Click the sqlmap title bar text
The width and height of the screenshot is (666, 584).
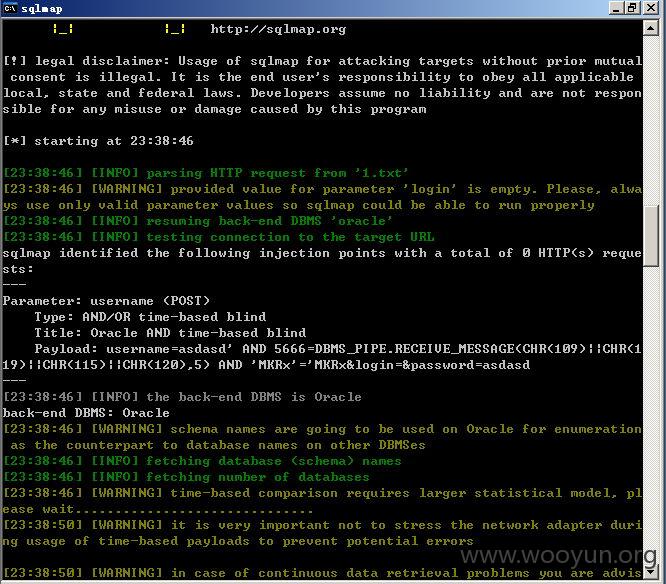(42, 8)
